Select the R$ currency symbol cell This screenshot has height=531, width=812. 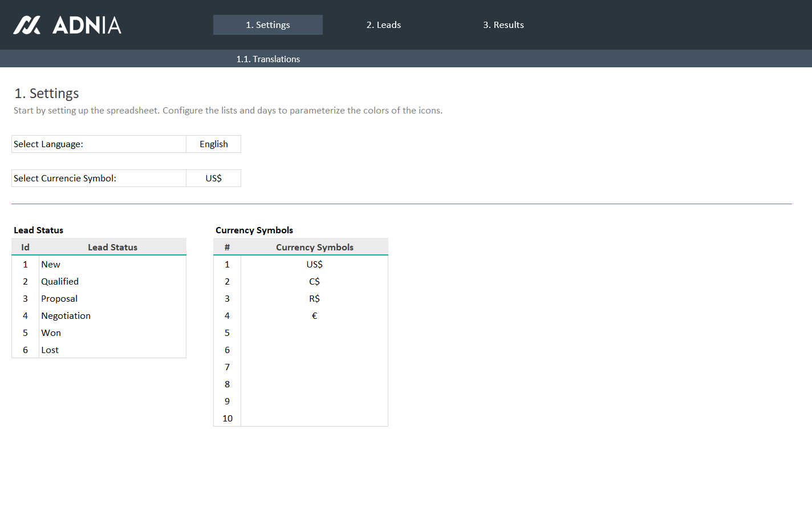coord(314,299)
